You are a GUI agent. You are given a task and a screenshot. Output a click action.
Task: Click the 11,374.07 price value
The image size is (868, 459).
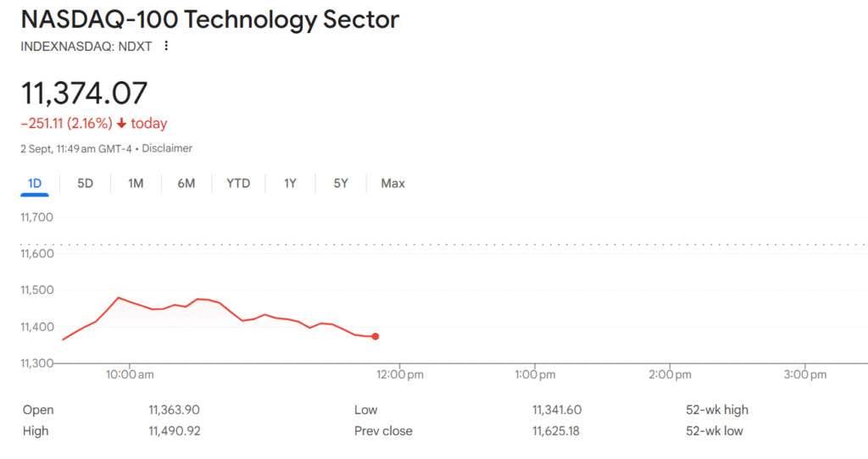(x=84, y=92)
